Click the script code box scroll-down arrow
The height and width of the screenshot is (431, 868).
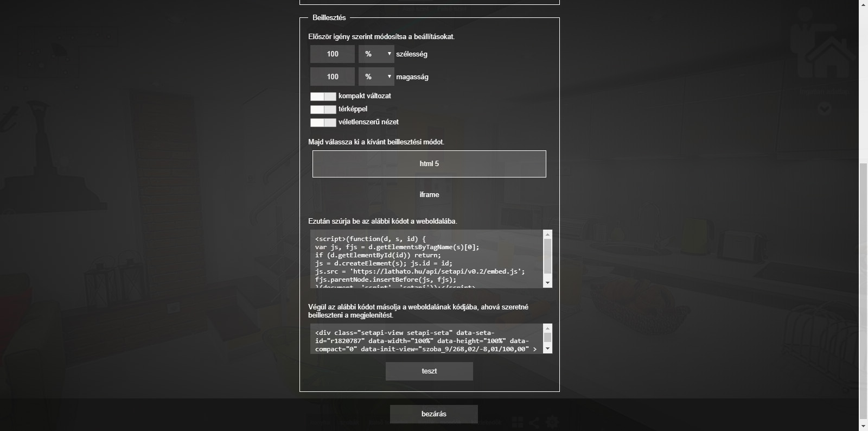tap(547, 283)
